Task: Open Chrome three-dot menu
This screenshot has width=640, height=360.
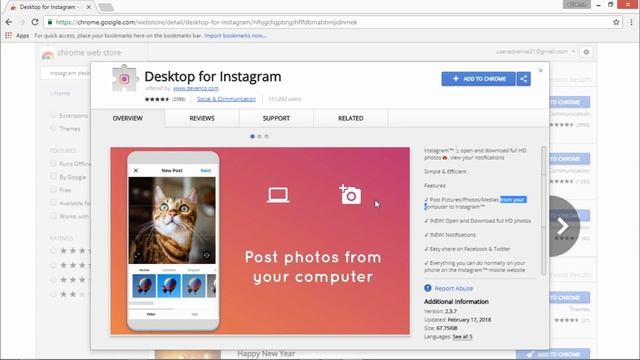Action: click(631, 22)
